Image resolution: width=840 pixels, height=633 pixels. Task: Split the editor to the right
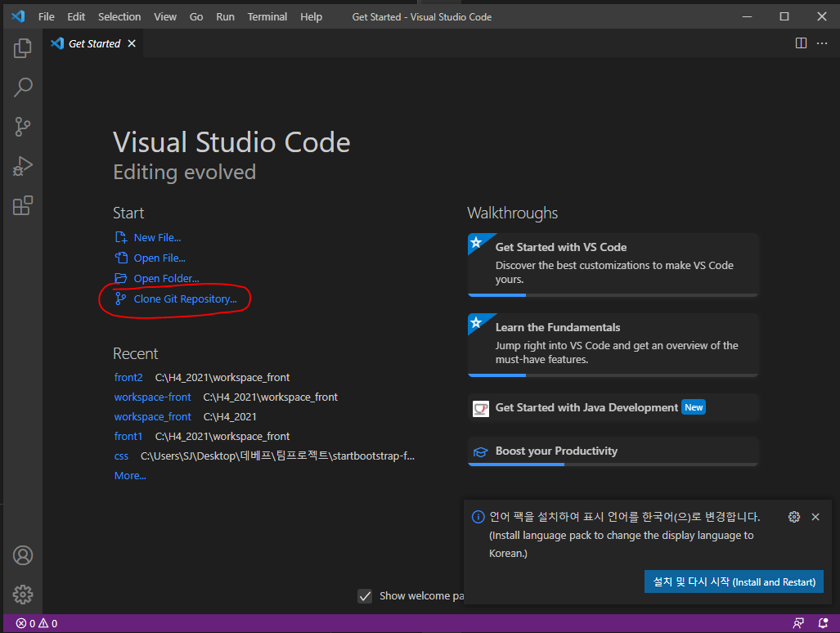[x=801, y=43]
